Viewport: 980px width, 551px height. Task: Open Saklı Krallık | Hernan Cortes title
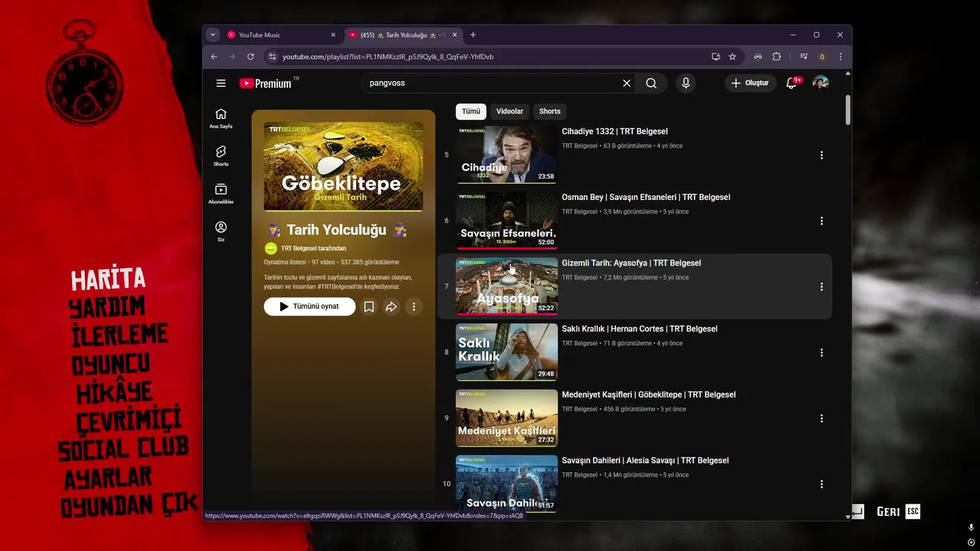(639, 329)
